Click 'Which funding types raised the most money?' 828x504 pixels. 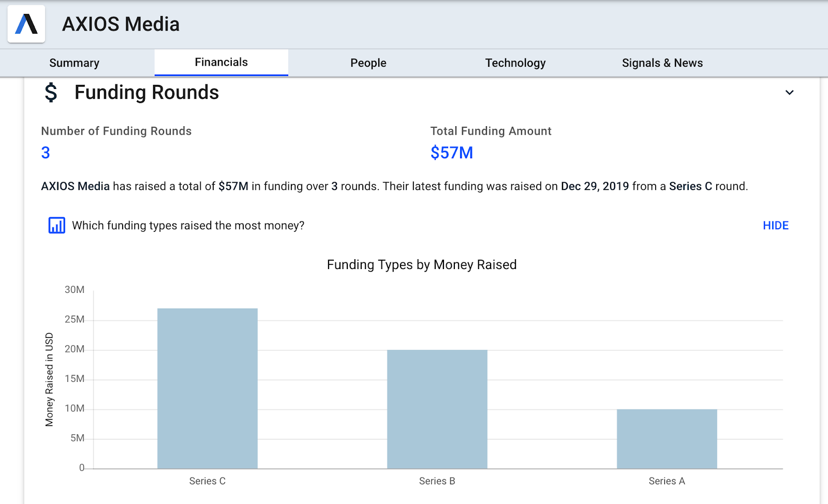click(188, 226)
